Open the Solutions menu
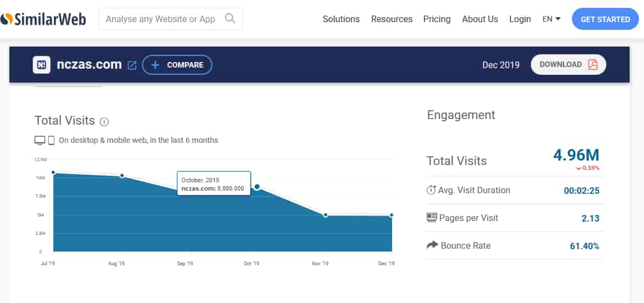The image size is (644, 303). [341, 19]
